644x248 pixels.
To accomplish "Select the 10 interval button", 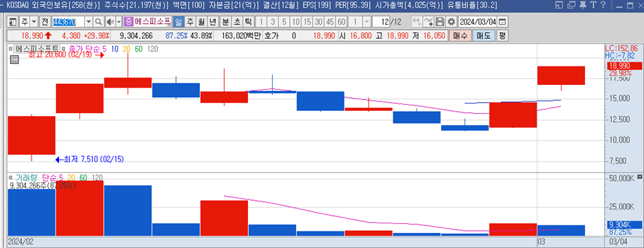I will (x=295, y=22).
